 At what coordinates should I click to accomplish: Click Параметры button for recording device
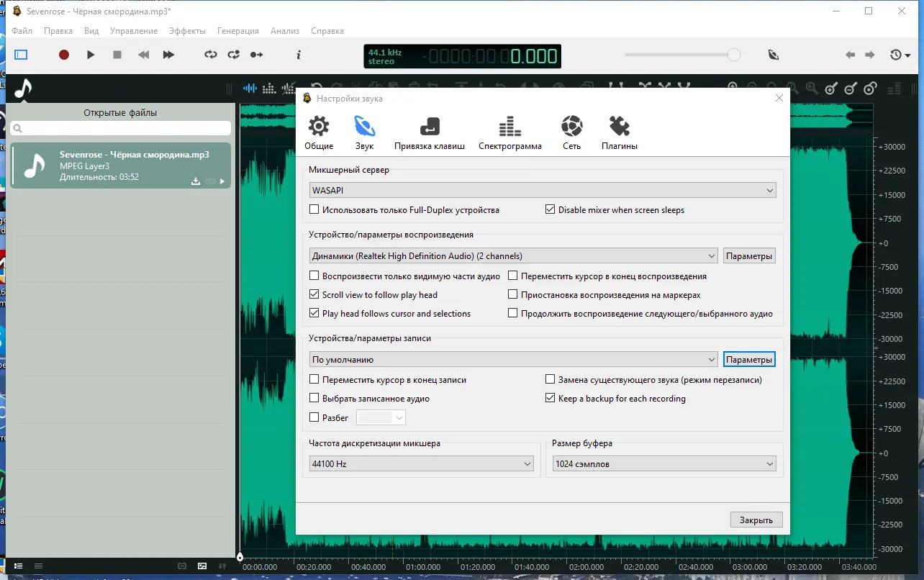pos(749,360)
